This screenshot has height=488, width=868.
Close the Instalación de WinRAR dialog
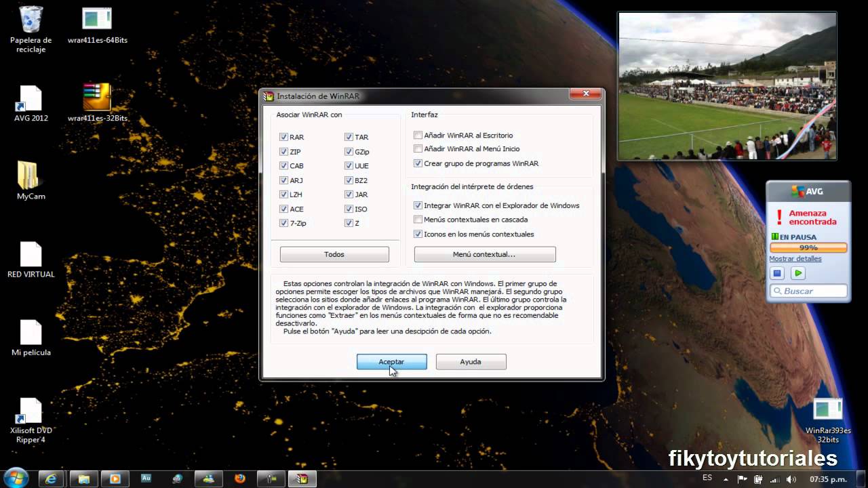pyautogui.click(x=585, y=95)
